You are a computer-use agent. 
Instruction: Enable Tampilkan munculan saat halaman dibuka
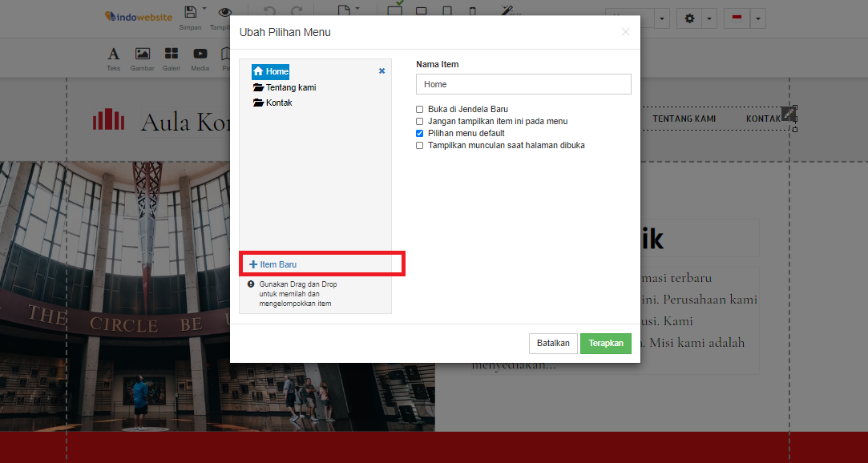(419, 145)
